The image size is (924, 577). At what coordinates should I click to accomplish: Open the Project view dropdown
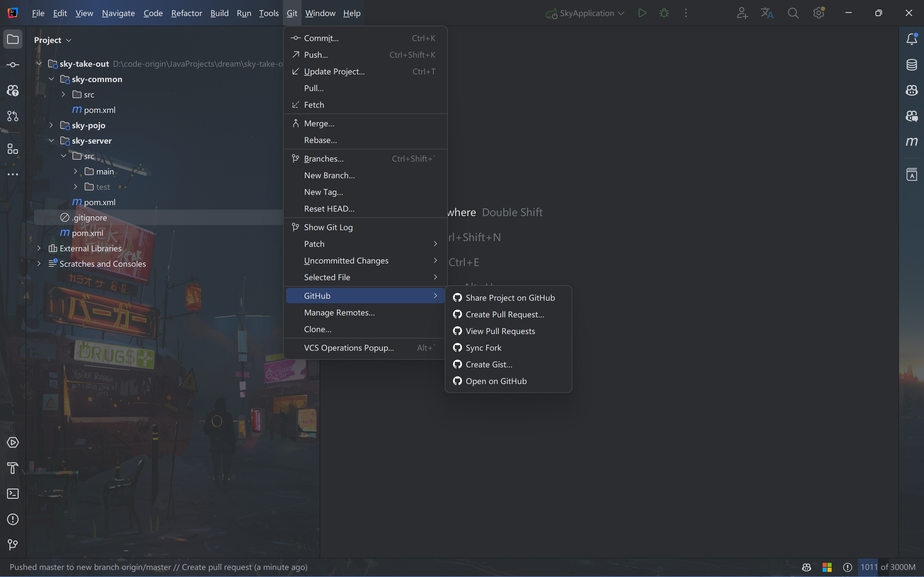tap(53, 40)
